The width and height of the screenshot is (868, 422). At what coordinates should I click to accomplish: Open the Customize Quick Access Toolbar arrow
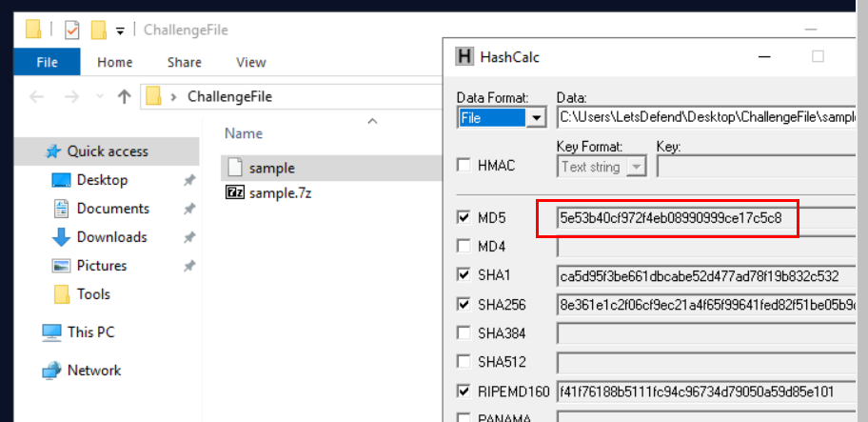[120, 31]
